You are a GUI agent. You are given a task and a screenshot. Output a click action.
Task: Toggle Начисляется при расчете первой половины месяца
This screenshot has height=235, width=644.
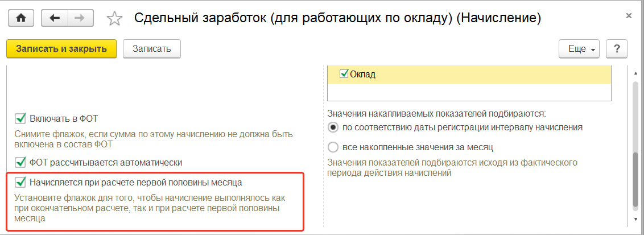pos(20,183)
